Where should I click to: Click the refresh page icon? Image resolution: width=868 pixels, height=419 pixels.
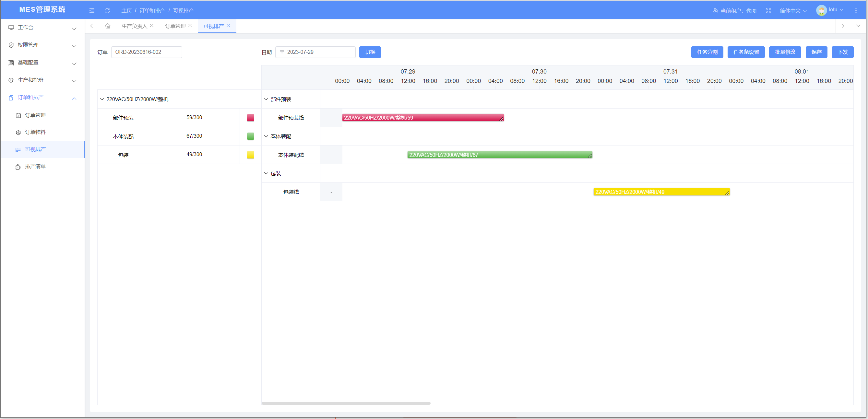(x=107, y=10)
